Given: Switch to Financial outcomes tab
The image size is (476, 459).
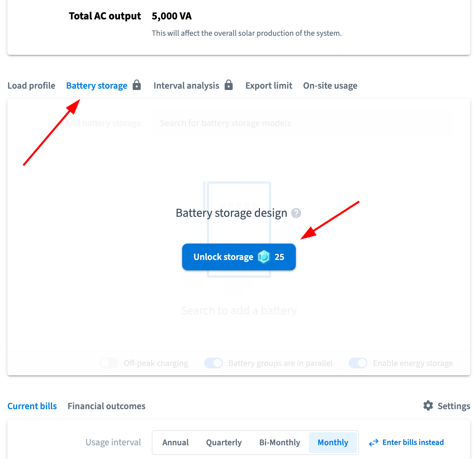Looking at the screenshot, I should click(106, 406).
